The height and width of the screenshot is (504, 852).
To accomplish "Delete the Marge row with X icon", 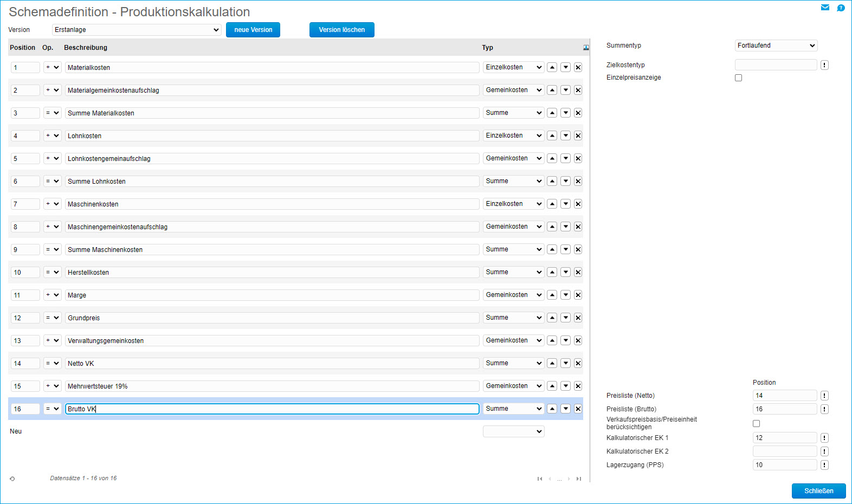I will (x=578, y=295).
